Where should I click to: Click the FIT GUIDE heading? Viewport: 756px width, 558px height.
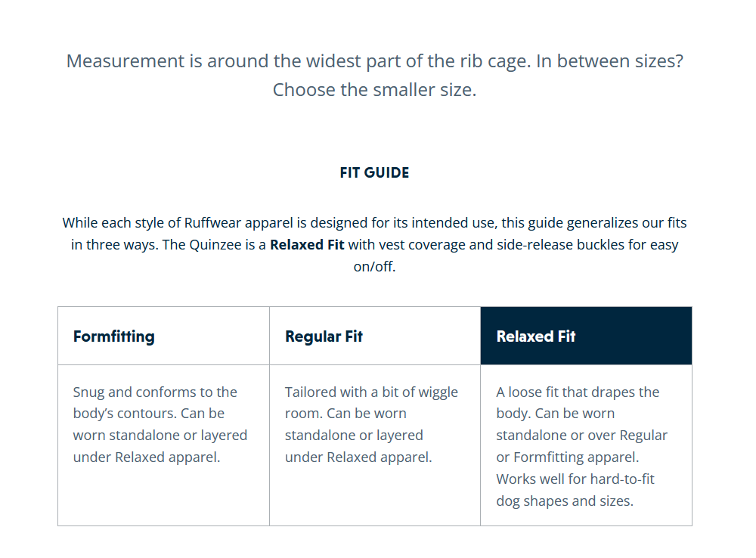click(x=374, y=172)
